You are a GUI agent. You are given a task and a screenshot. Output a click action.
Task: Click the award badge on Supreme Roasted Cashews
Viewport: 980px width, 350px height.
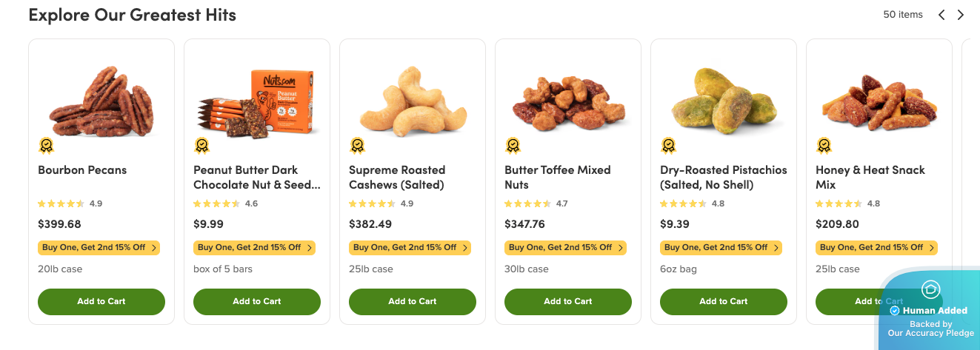point(358,146)
